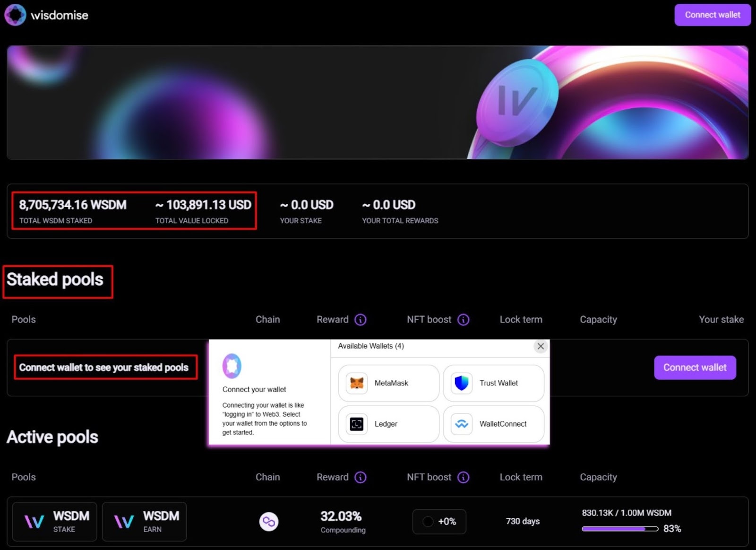Image resolution: width=756 pixels, height=550 pixels.
Task: Click the Staked pools heading
Action: (55, 279)
